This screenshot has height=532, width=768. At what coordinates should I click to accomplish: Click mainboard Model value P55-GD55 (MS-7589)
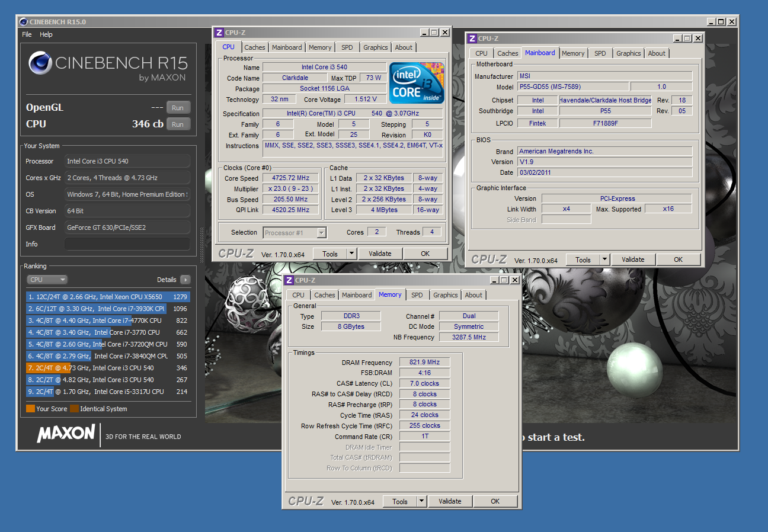[x=572, y=86]
